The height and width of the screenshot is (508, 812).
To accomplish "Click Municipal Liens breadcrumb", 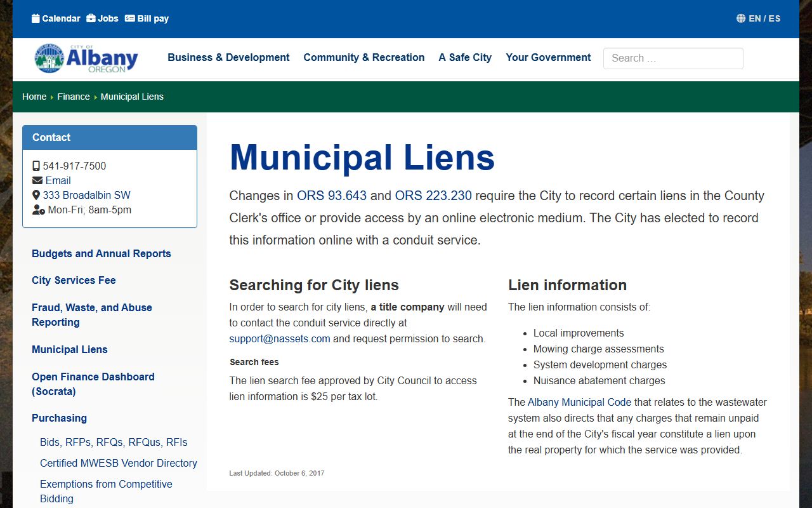I will 132,97.
